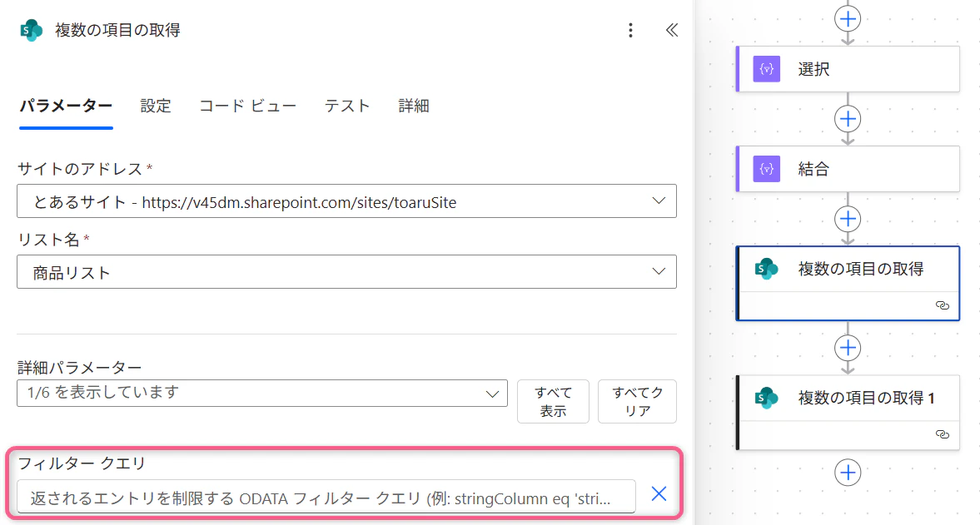
Task: Clear the フィルター クエリ with the X icon
Action: [659, 493]
